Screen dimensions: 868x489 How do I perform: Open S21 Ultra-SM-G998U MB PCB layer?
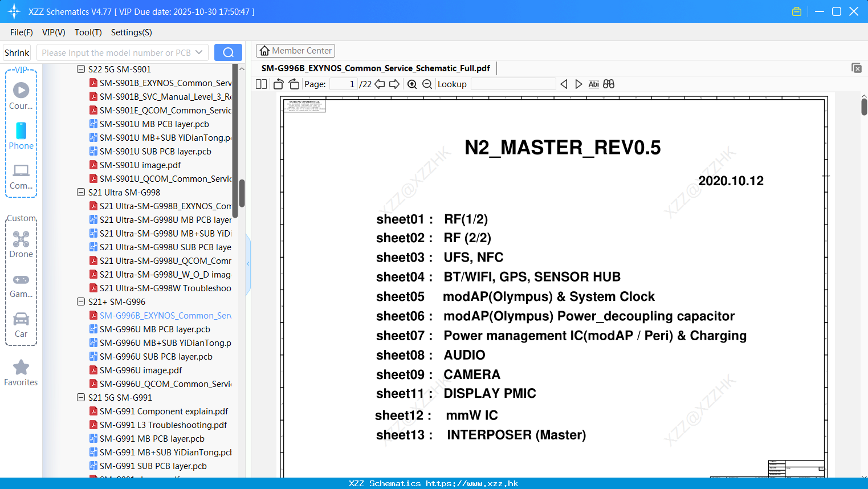pos(160,220)
